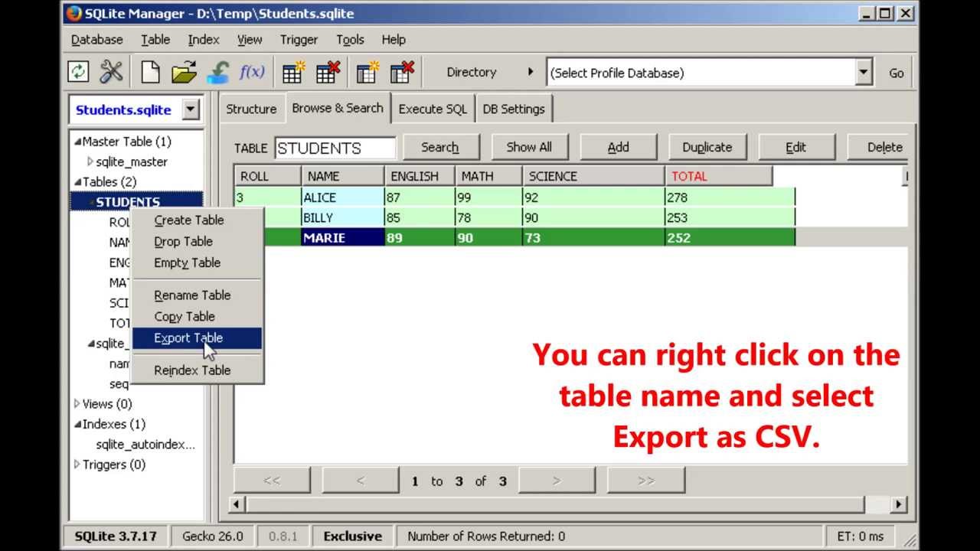Click the New Database blank page icon
This screenshot has width=980, height=551.
click(x=151, y=73)
